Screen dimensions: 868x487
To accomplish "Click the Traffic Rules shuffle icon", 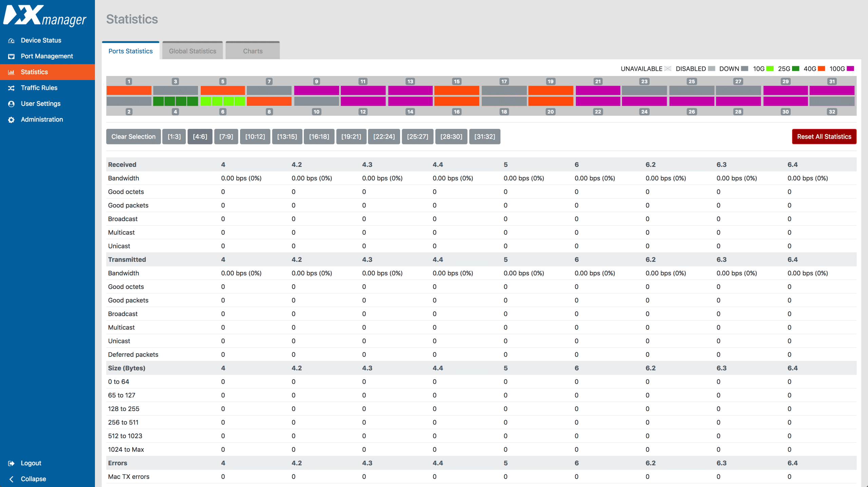I will pyautogui.click(x=11, y=88).
